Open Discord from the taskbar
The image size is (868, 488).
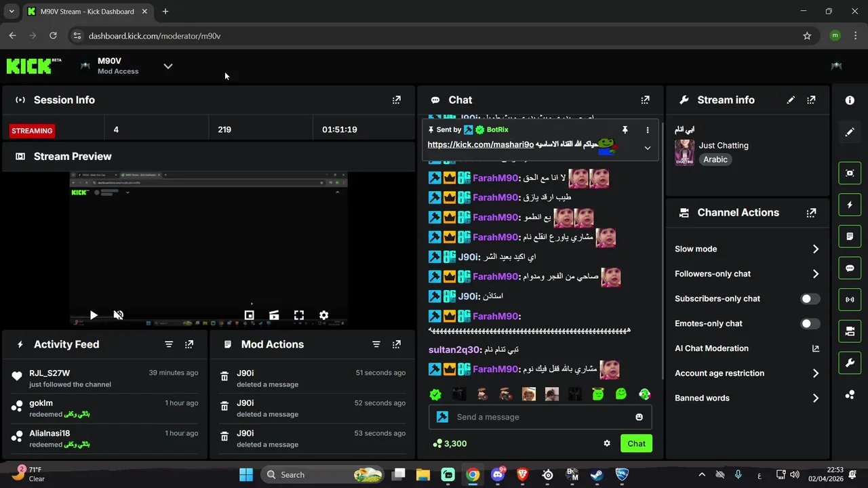tap(498, 474)
